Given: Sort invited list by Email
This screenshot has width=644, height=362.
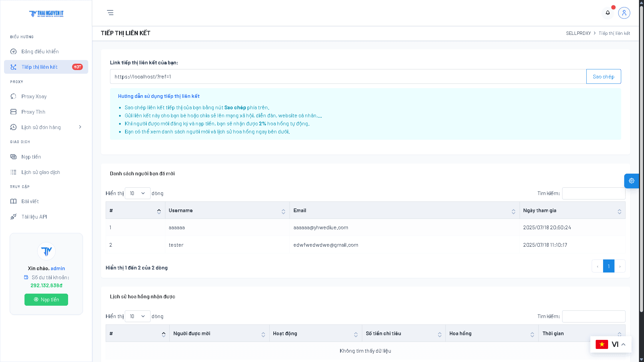Looking at the screenshot, I should [x=404, y=210].
